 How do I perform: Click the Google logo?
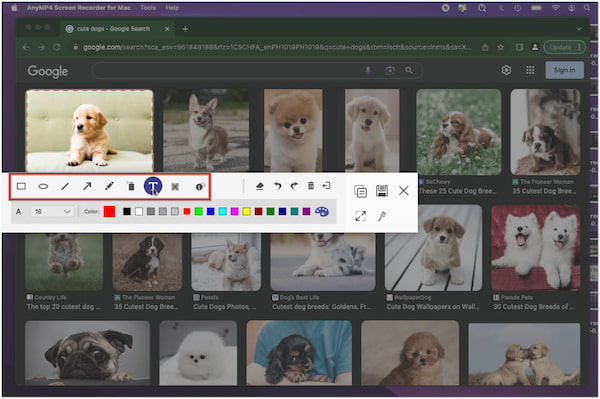click(x=48, y=71)
